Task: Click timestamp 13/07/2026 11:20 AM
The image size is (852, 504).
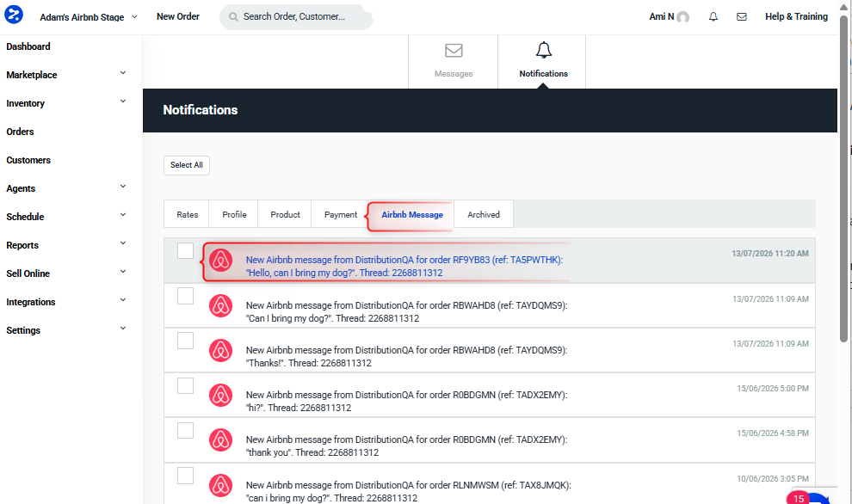Action: (770, 253)
